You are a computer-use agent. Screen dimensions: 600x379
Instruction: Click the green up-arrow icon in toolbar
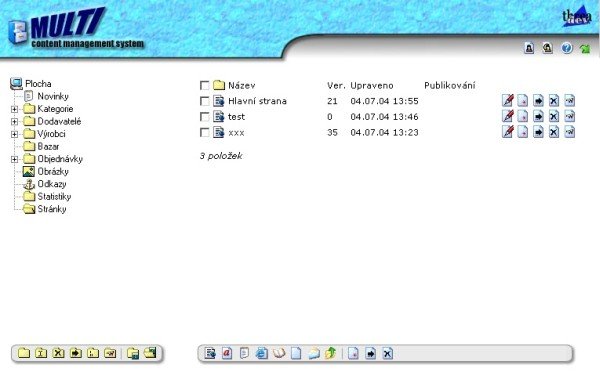331,353
